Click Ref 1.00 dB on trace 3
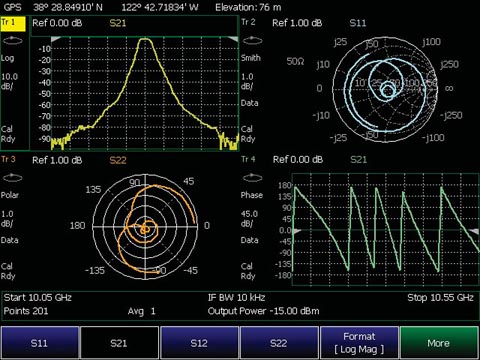 57,160
